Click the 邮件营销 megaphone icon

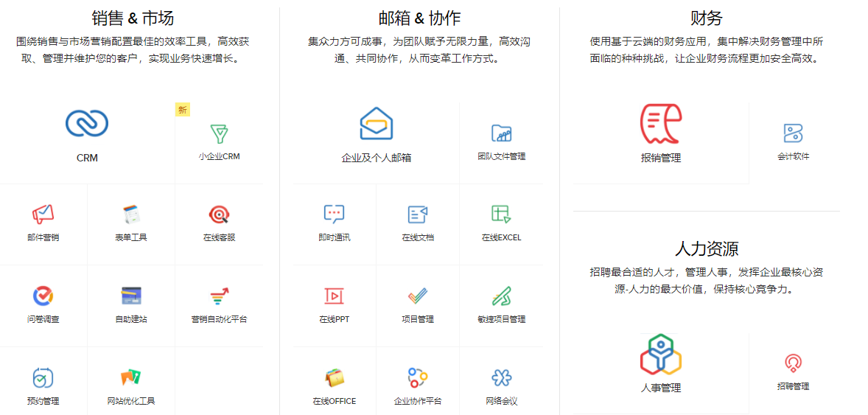[43, 215]
